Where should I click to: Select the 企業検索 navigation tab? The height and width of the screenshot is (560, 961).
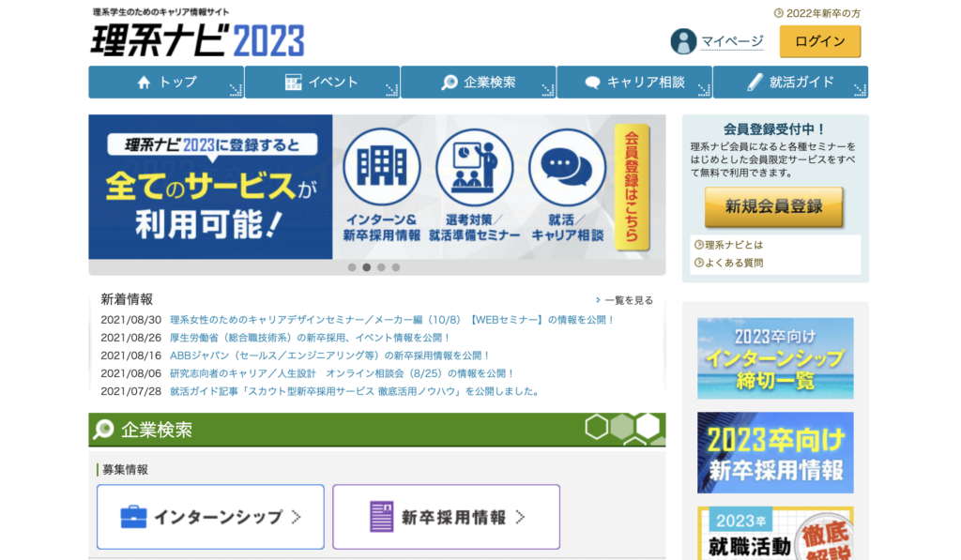tap(478, 83)
